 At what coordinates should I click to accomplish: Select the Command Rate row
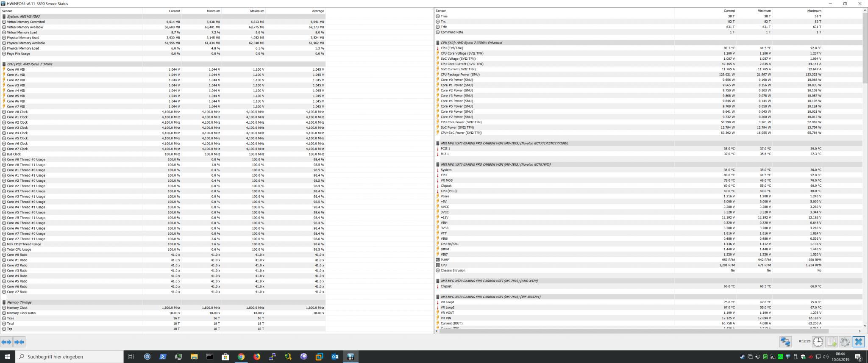point(648,32)
